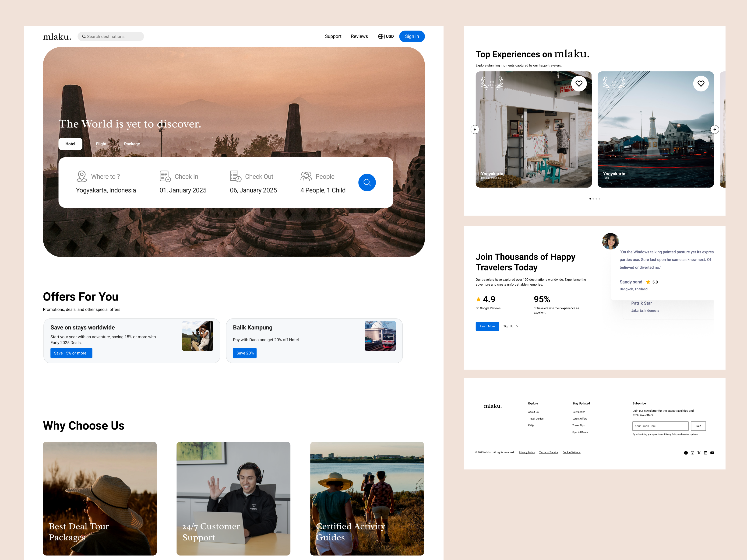Screen dimensions: 747x560
Task: Open mlaku's Facebook page from footer
Action: tap(686, 453)
